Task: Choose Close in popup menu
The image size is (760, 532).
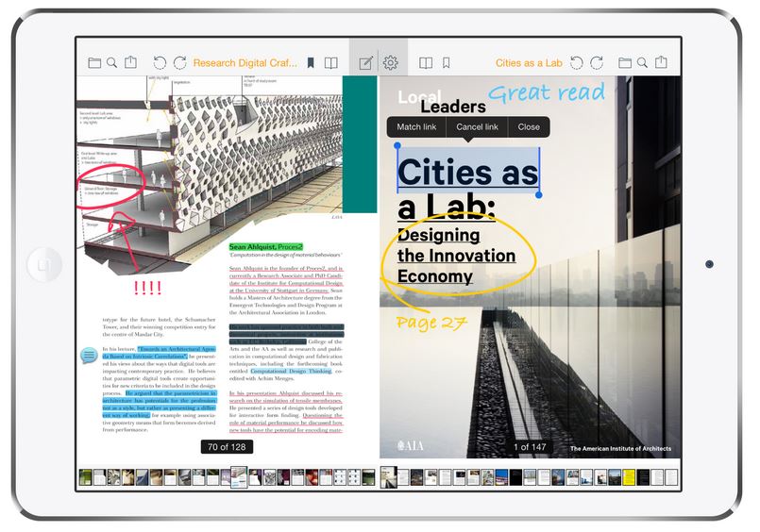Action: click(529, 126)
